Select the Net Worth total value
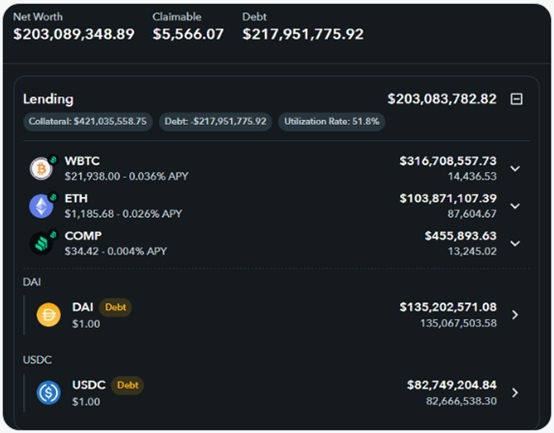 pyautogui.click(x=74, y=34)
